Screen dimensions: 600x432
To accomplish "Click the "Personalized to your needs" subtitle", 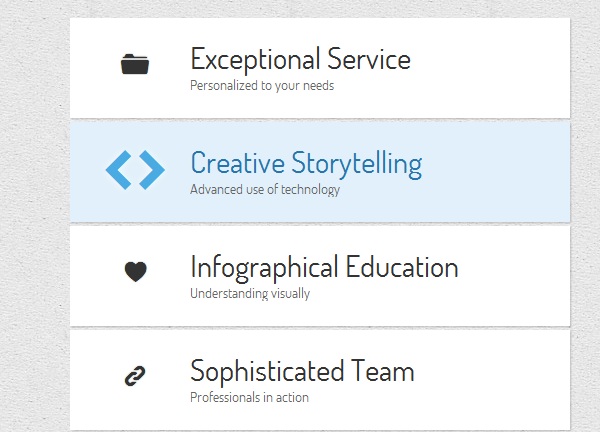I will (262, 85).
